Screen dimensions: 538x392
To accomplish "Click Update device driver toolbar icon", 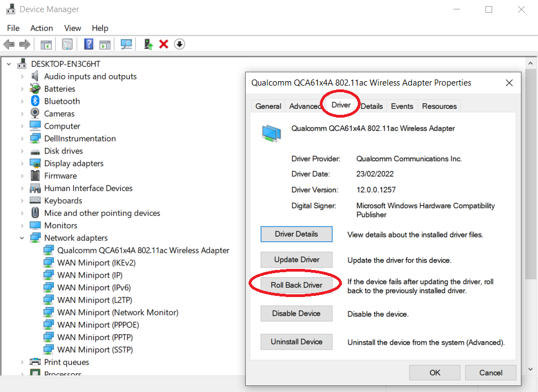I will (x=148, y=44).
